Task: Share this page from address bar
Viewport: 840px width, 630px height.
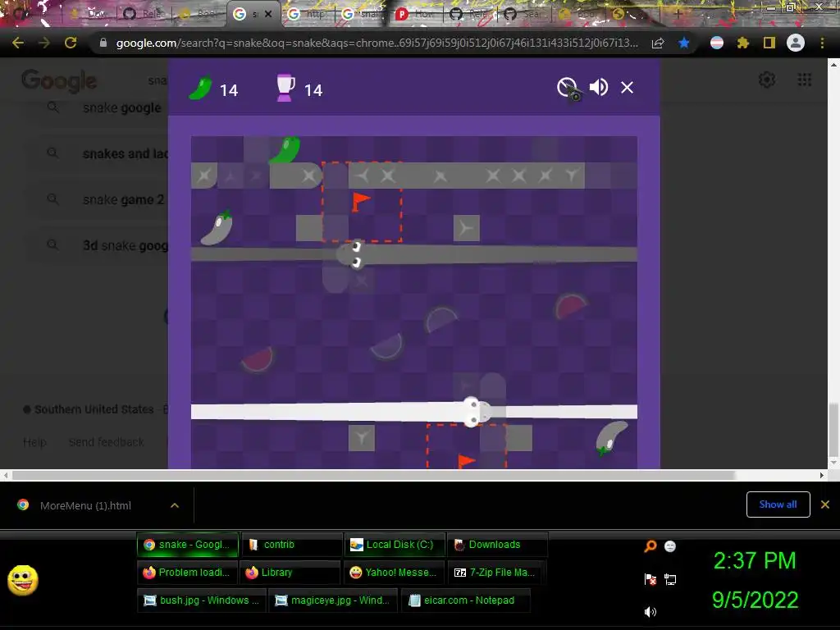Action: [x=658, y=43]
